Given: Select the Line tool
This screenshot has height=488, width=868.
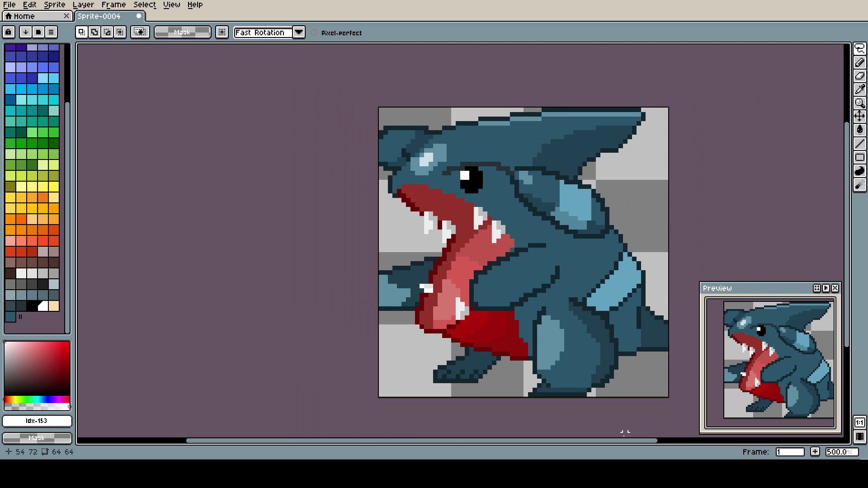Looking at the screenshot, I should coord(859,144).
